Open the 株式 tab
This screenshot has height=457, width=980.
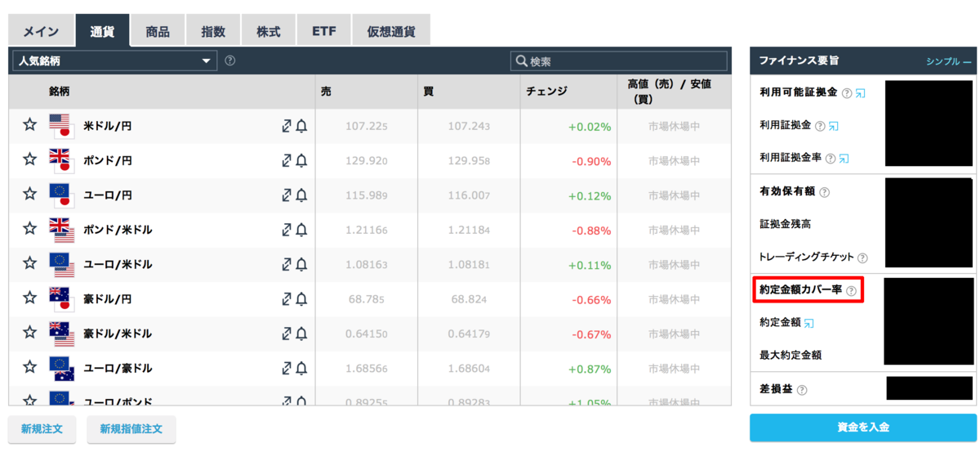click(268, 32)
